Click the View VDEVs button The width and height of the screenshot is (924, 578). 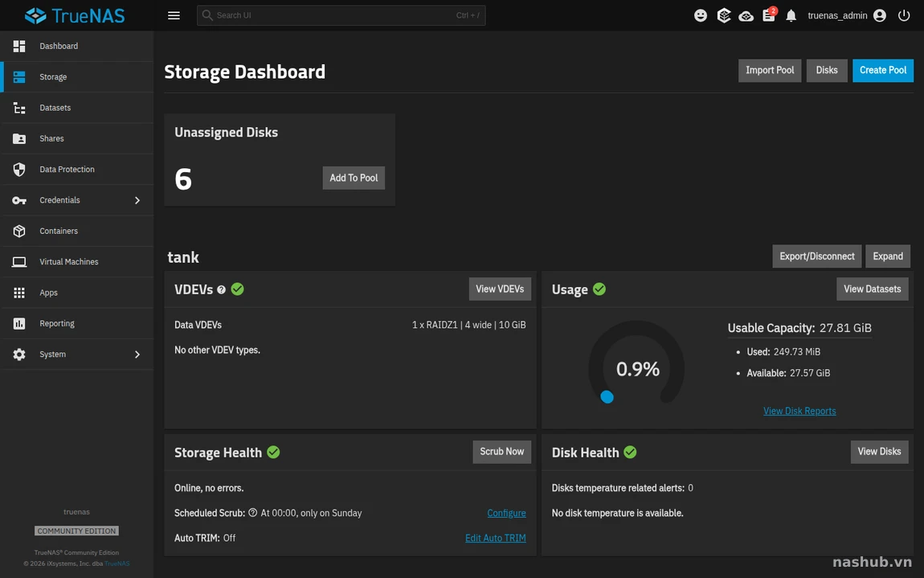click(x=500, y=289)
